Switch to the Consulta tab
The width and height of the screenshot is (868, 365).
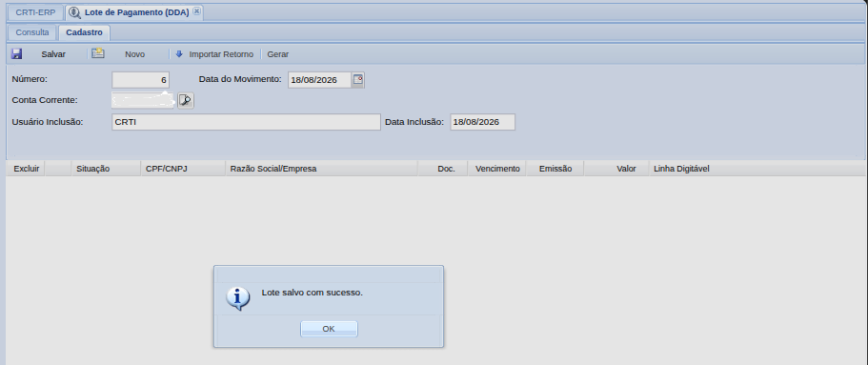(x=32, y=32)
